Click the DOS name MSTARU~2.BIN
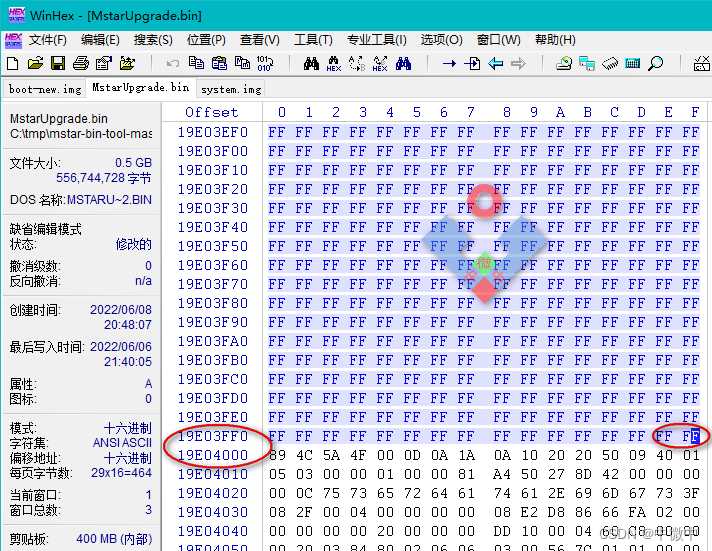This screenshot has height=551, width=712. 109,199
